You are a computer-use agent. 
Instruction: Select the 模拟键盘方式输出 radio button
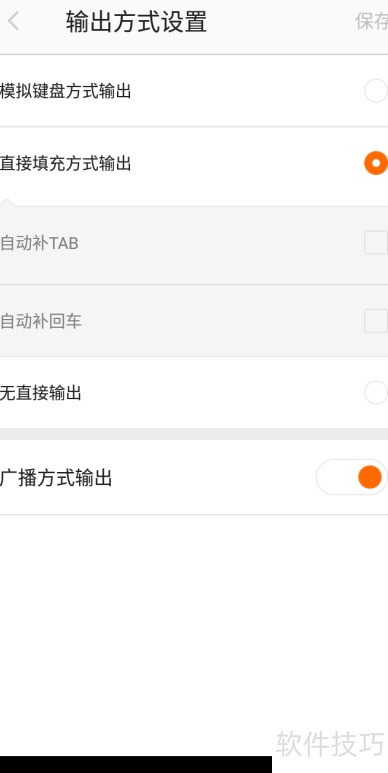click(x=376, y=91)
